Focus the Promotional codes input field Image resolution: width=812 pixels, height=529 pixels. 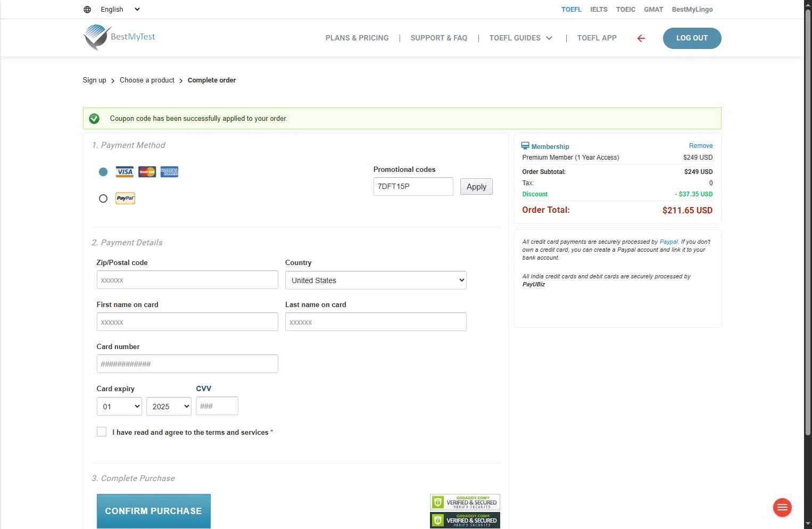point(413,187)
